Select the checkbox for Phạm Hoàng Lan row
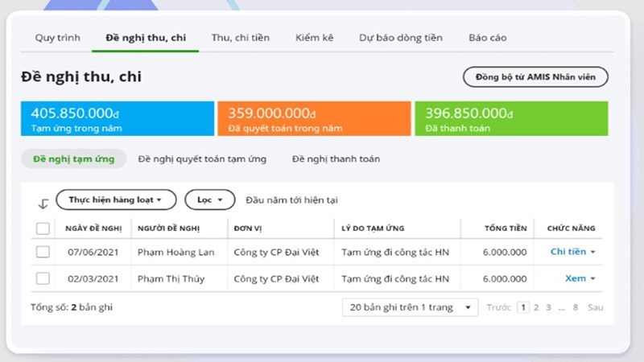This screenshot has width=644, height=362. (x=43, y=253)
